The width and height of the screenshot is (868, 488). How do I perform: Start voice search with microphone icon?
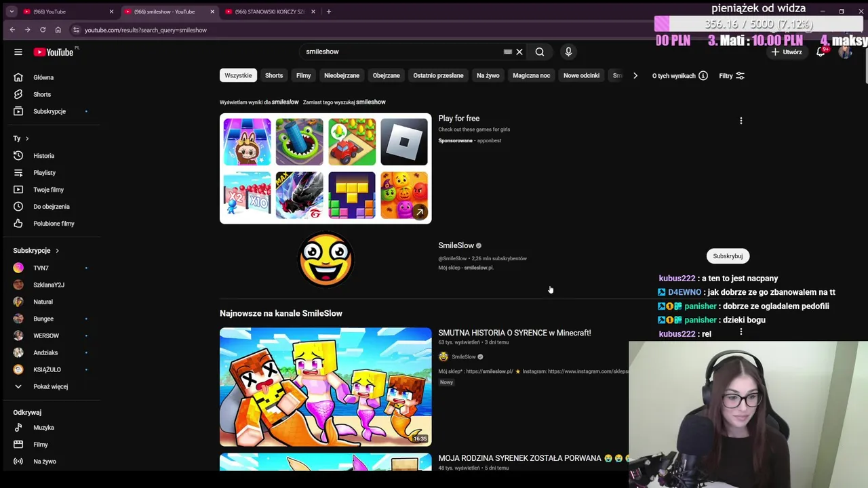click(568, 52)
